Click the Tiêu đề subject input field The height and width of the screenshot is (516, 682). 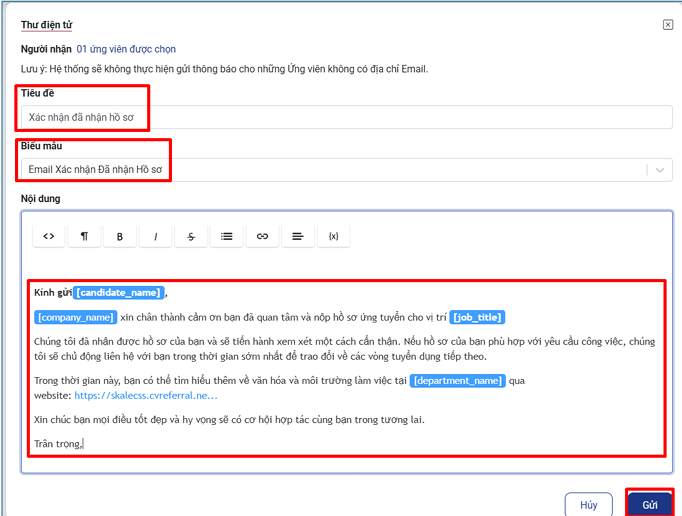click(345, 117)
